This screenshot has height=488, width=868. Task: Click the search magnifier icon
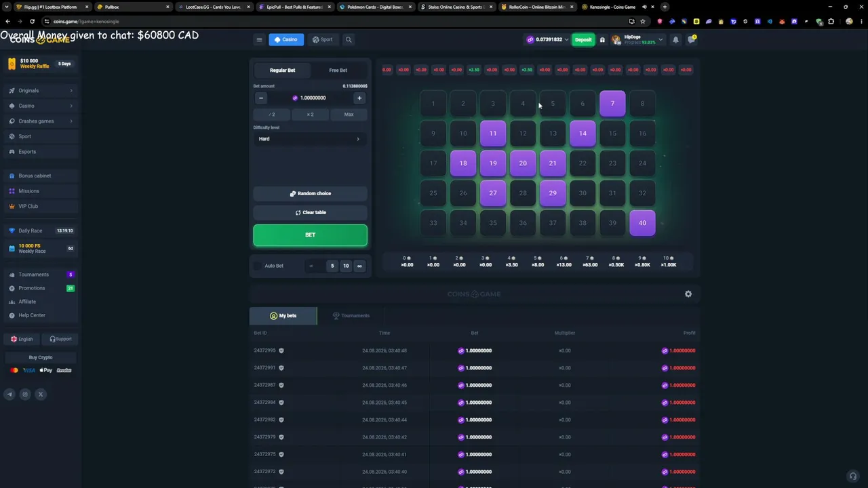(349, 39)
